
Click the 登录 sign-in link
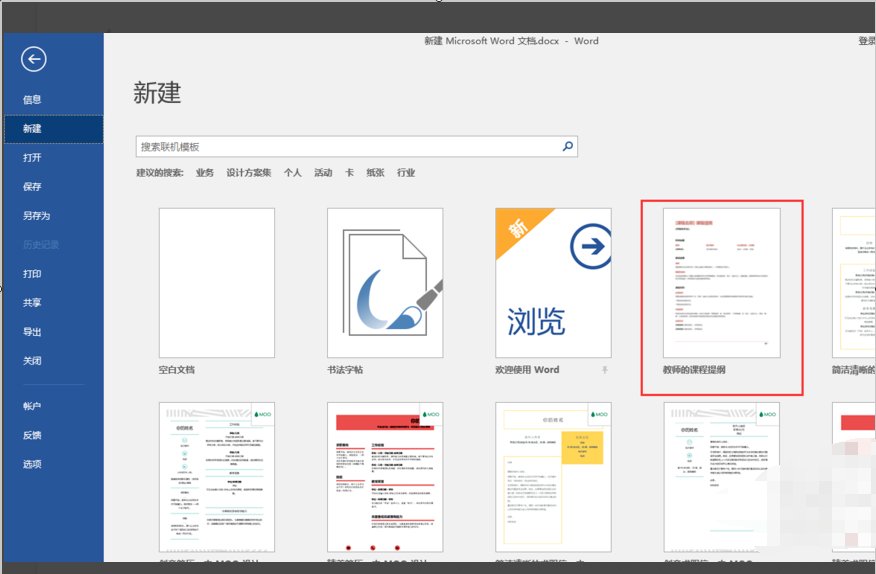867,41
